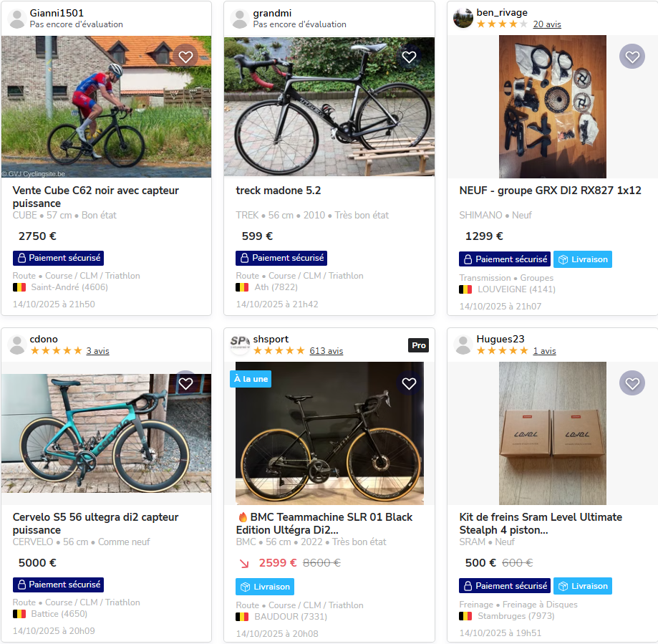This screenshot has width=658, height=644.
Task: Click ben_rivage profile picture
Action: 463,18
